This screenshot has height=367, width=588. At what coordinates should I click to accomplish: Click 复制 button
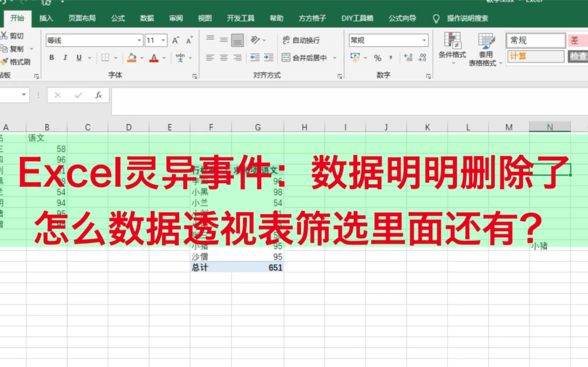(13, 49)
